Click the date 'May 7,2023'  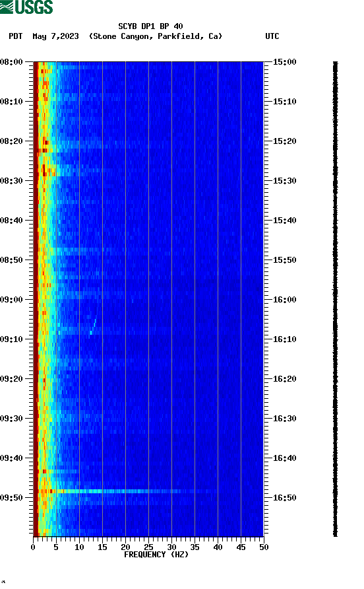click(x=55, y=36)
